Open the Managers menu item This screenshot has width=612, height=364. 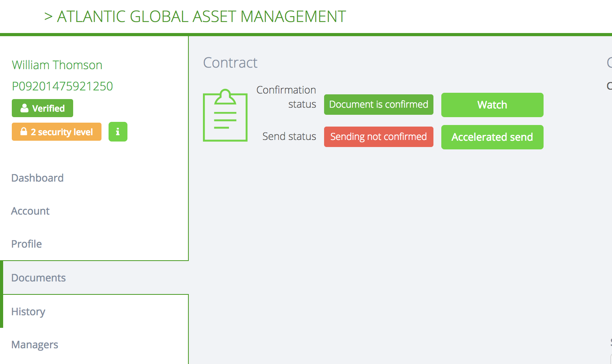(35, 345)
